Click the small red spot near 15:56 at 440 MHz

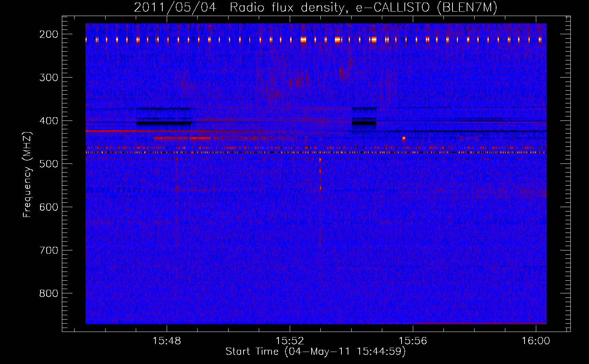coord(404,139)
